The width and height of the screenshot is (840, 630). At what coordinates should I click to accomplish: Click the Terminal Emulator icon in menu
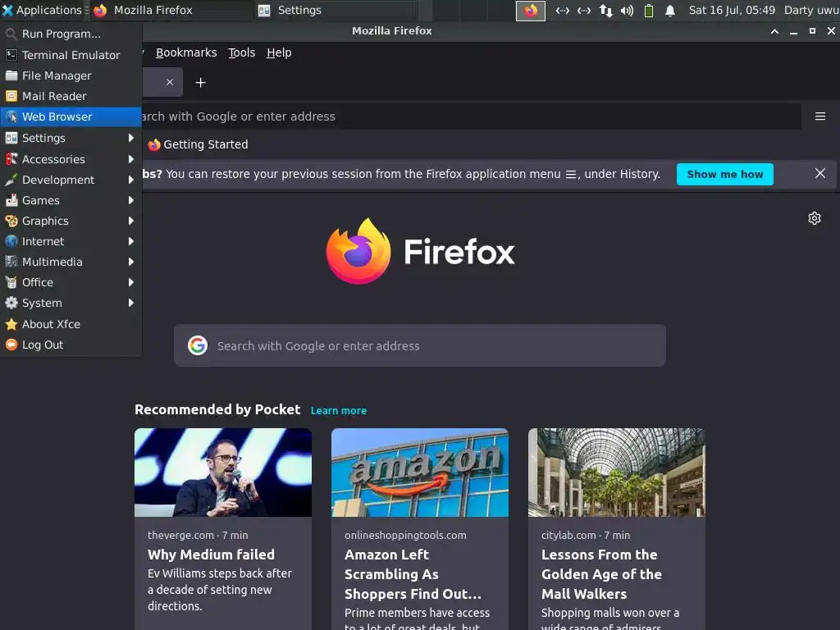(11, 55)
